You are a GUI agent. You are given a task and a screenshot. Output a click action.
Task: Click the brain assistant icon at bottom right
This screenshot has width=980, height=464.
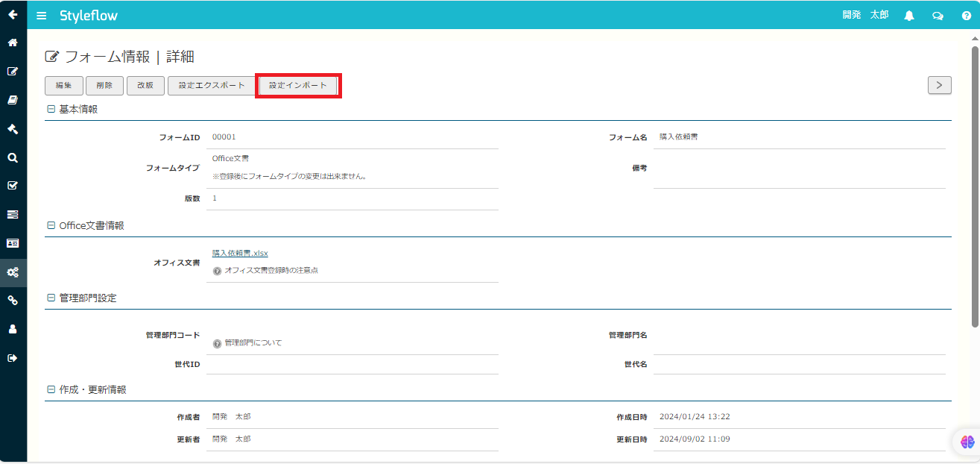tap(967, 442)
